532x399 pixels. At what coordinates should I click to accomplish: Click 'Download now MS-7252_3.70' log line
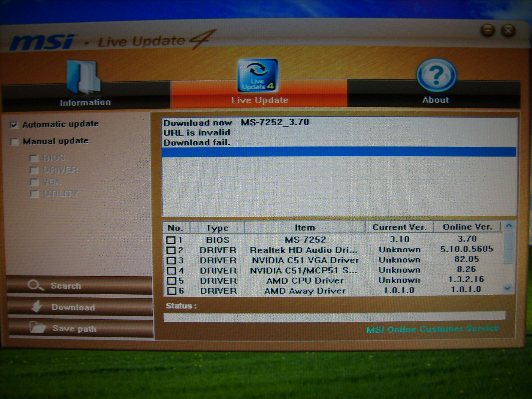pos(236,122)
